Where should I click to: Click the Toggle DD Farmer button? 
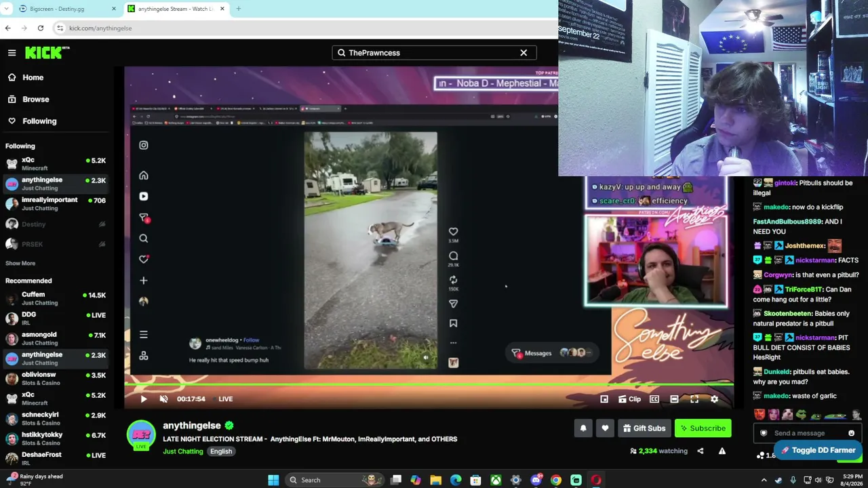point(818,450)
